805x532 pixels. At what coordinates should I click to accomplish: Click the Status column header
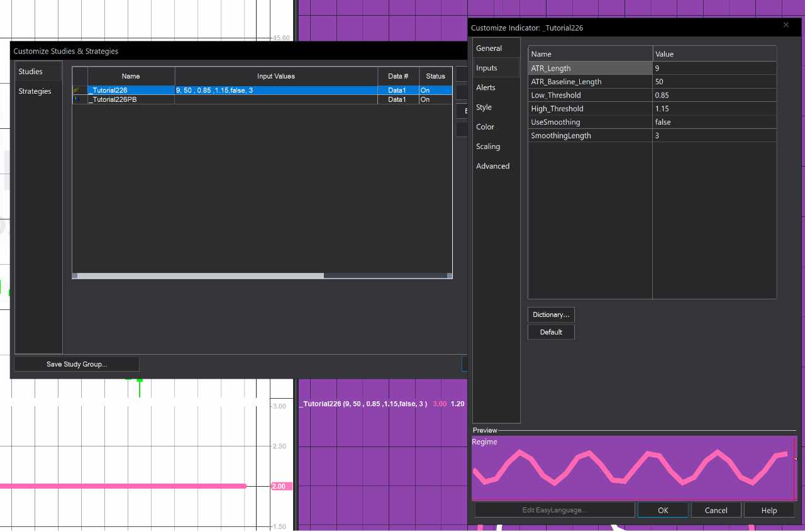coord(435,76)
